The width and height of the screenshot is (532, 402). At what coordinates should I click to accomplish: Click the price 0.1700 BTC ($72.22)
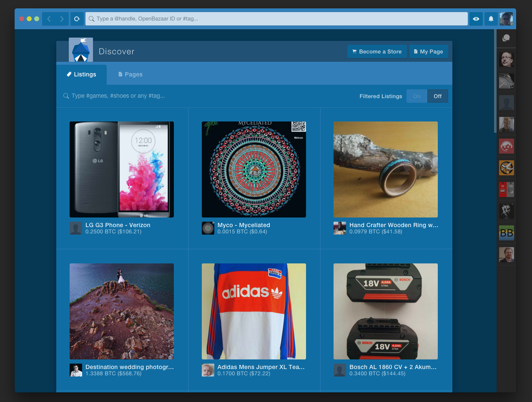click(x=244, y=374)
